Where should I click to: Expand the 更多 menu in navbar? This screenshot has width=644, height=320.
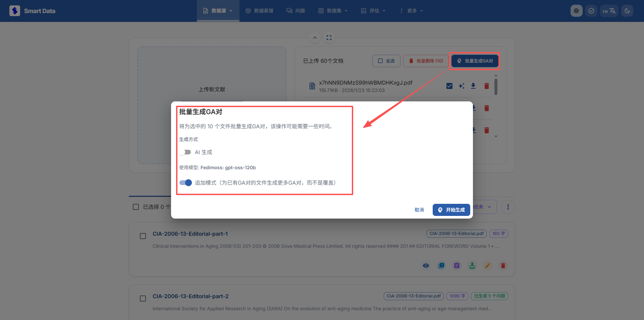(x=412, y=11)
